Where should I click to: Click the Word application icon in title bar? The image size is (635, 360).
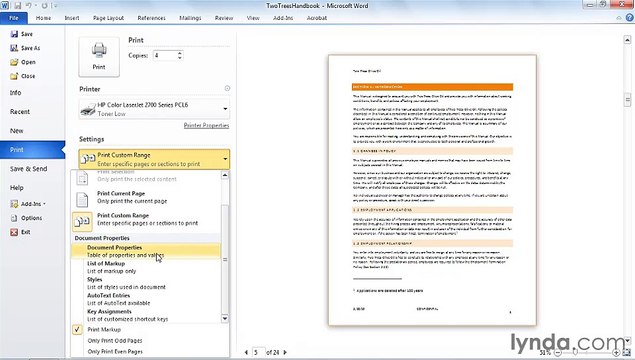(x=4, y=6)
